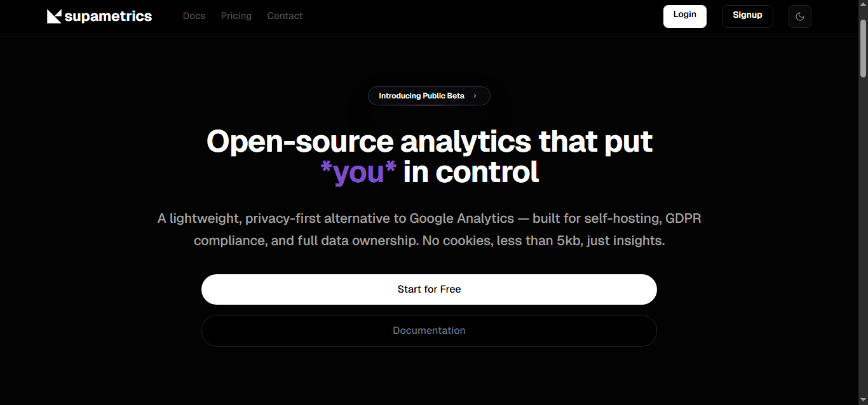Click the scrollbar down arrow
The width and height of the screenshot is (868, 405).
pyautogui.click(x=863, y=400)
